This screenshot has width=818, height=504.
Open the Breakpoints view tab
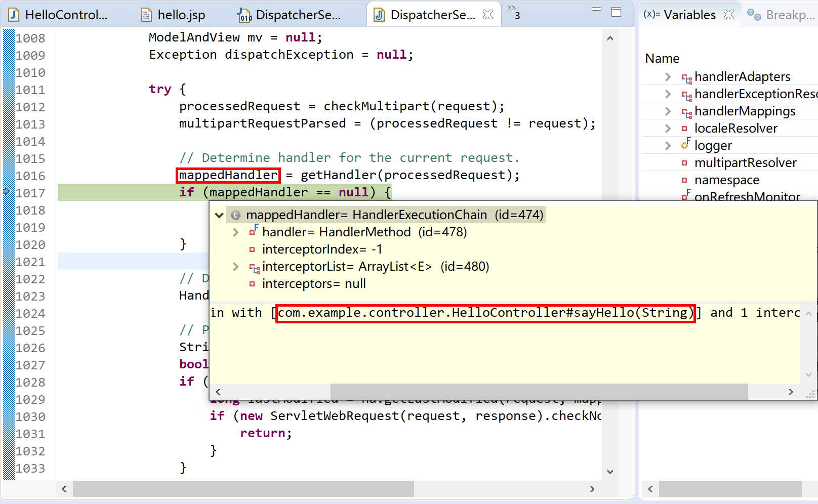(782, 15)
